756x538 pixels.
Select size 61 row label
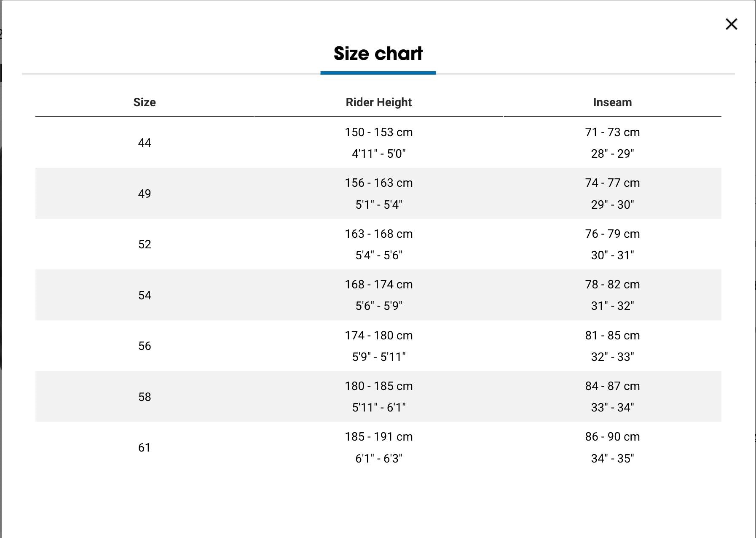coord(145,448)
